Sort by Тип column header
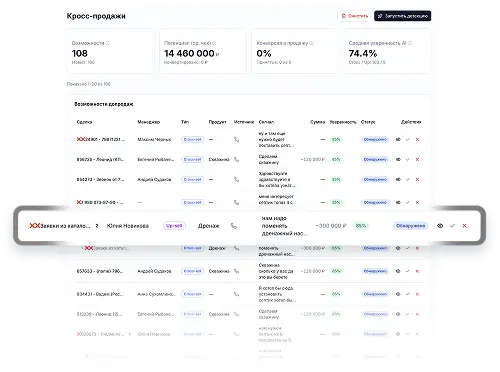Viewport: 500px width, 372px height. (x=185, y=122)
